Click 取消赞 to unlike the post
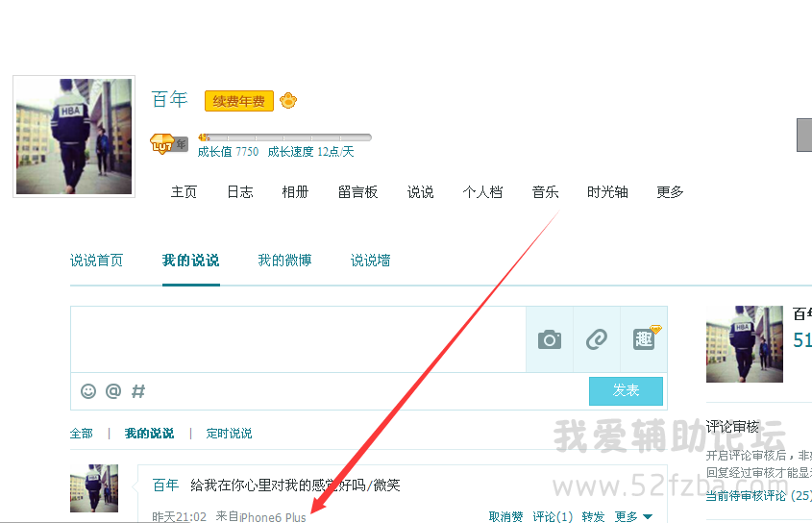Image resolution: width=812 pixels, height=523 pixels. (x=506, y=517)
